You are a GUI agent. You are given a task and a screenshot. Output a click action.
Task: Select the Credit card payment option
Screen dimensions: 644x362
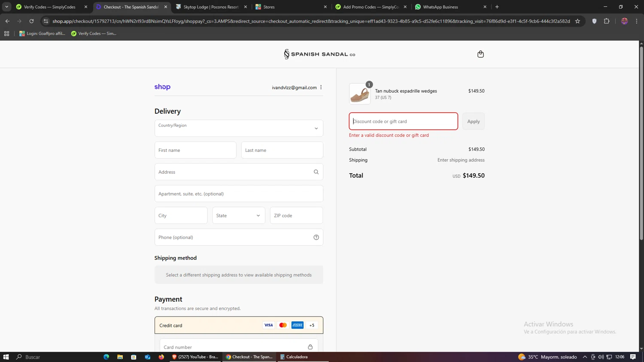tap(239, 325)
